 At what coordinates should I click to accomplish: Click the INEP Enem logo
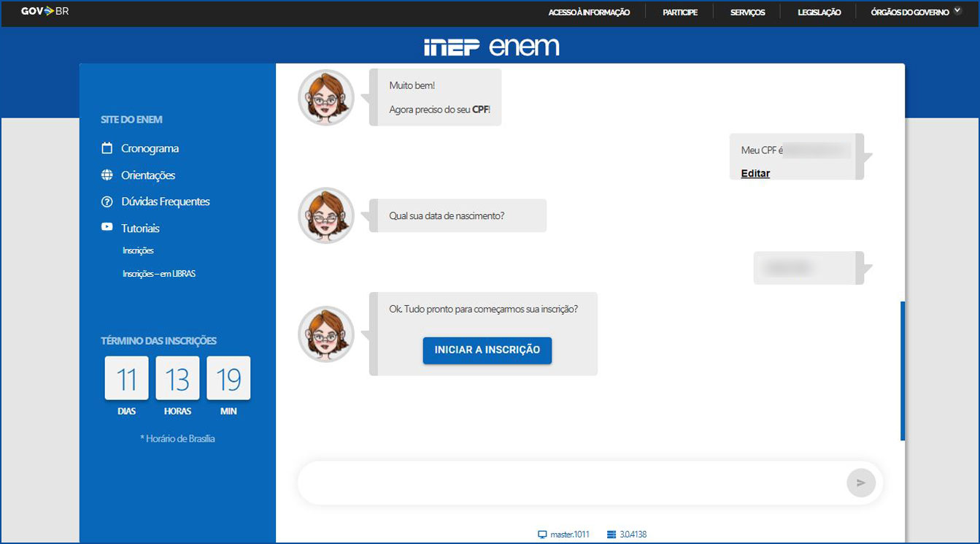point(491,47)
